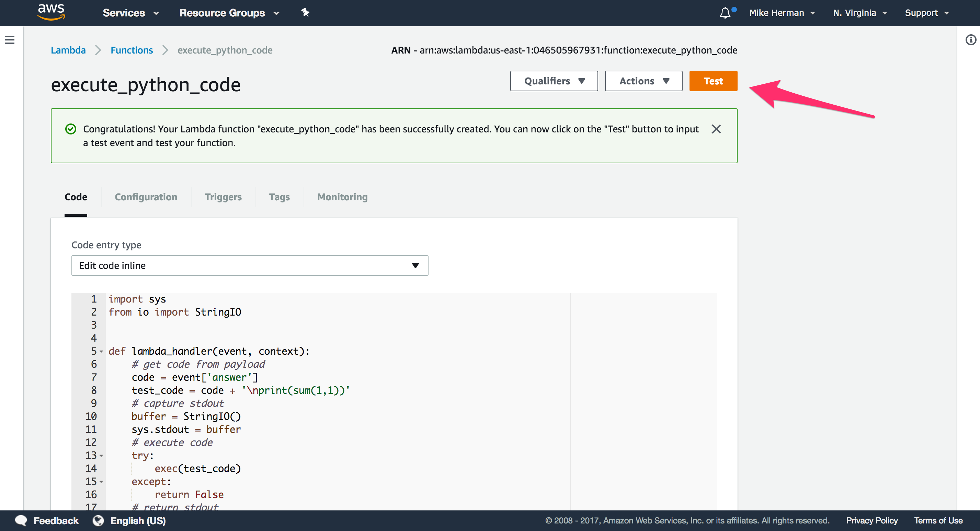Open the Qualifiers dropdown menu
The width and height of the screenshot is (980, 531).
554,80
